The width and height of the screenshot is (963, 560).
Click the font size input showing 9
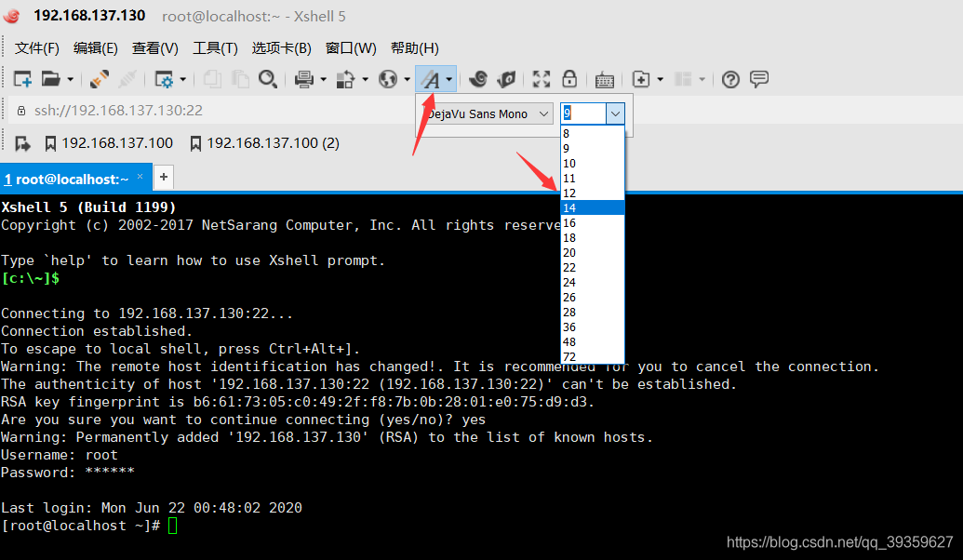[x=582, y=113]
